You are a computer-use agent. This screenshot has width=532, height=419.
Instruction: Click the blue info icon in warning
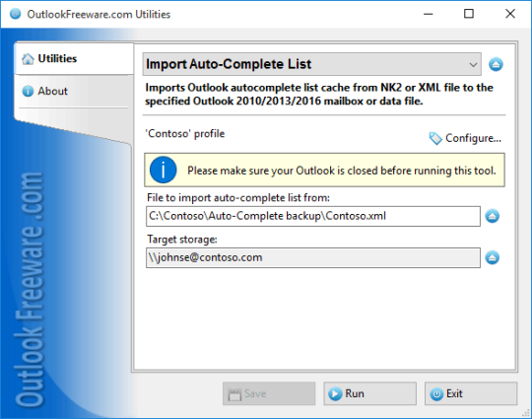pyautogui.click(x=164, y=170)
